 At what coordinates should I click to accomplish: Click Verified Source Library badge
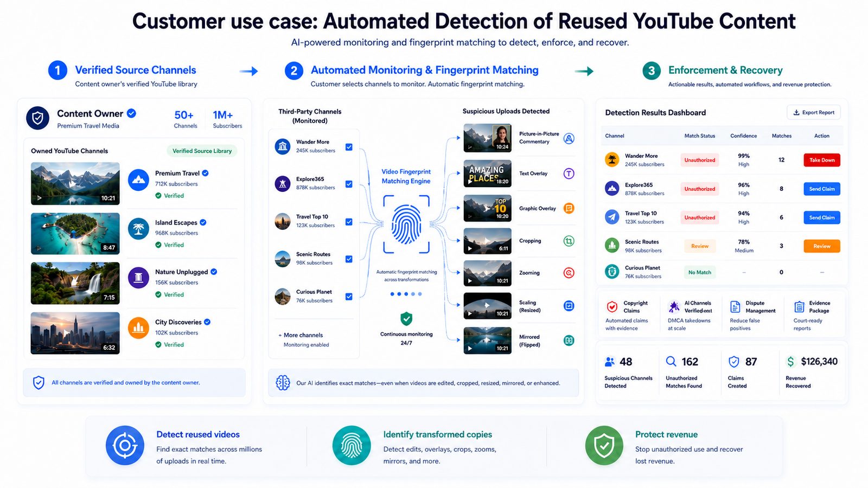(x=202, y=151)
